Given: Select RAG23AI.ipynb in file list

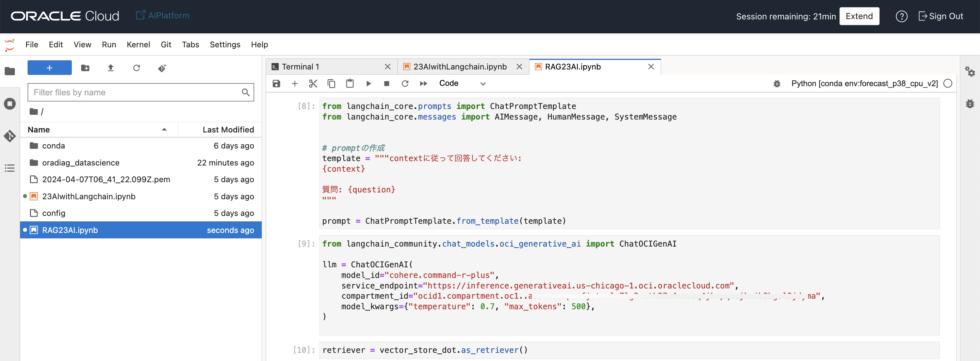Looking at the screenshot, I should (x=141, y=230).
